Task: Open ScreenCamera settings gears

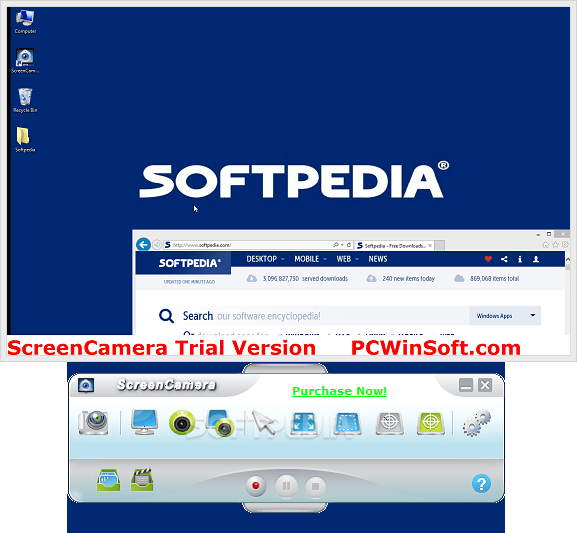Action: tap(477, 423)
